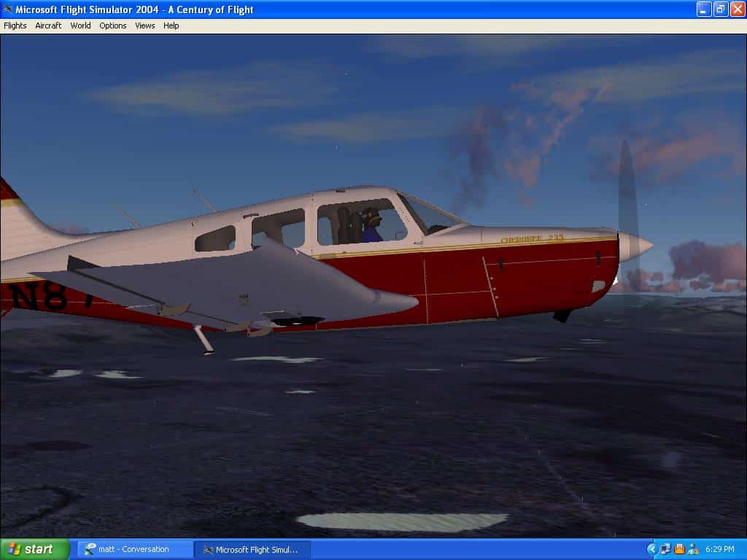Screen dimensions: 747x560
Task: Click the Windows Start button
Action: pyautogui.click(x=34, y=549)
